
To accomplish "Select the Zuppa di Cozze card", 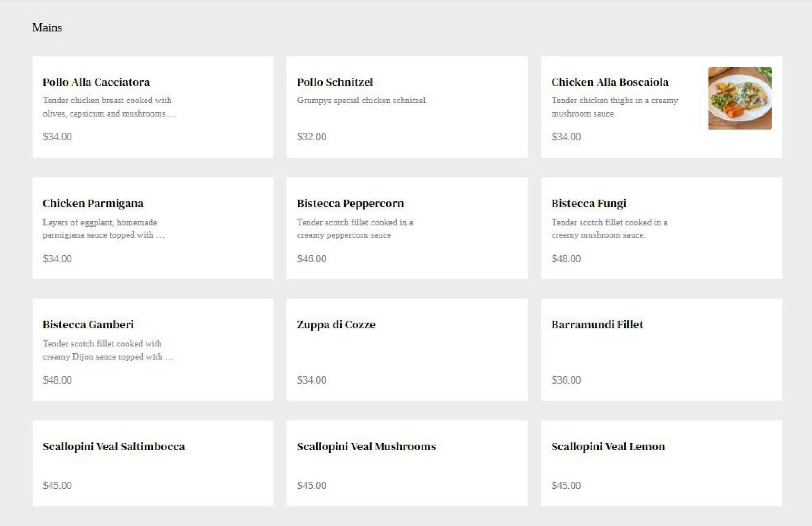I will (x=407, y=350).
